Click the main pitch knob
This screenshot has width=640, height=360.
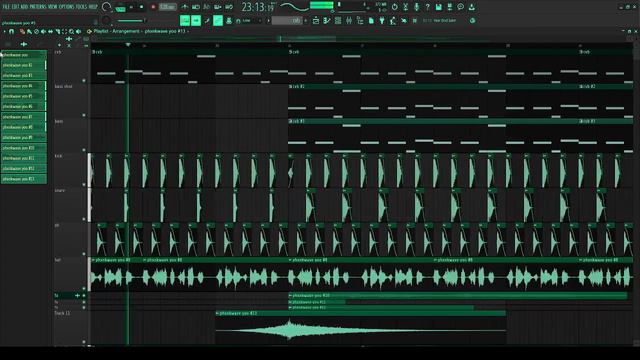click(x=106, y=20)
